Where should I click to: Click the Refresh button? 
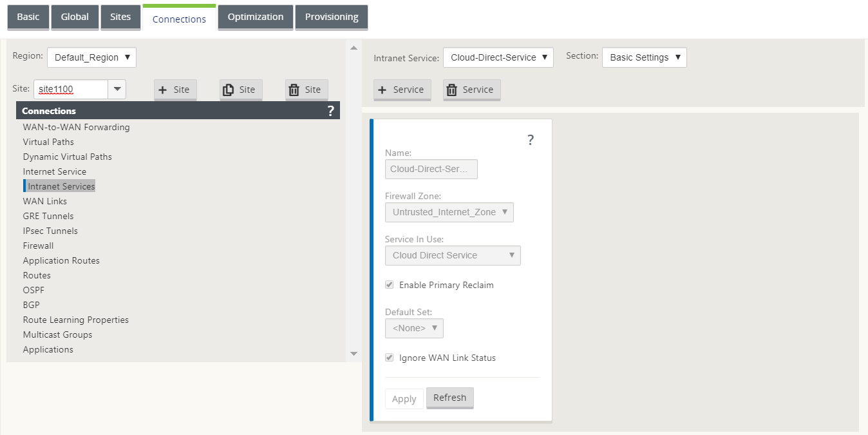tap(449, 398)
